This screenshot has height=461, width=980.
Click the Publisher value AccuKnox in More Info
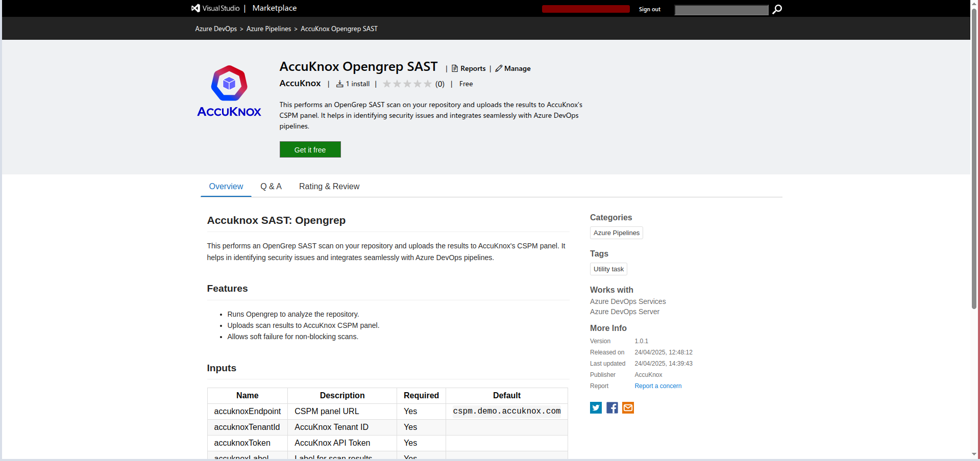648,375
